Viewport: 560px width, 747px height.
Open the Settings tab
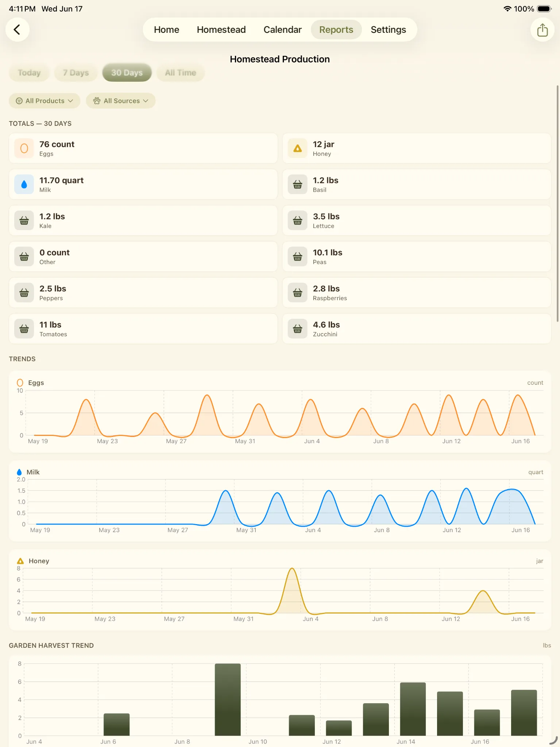pos(388,30)
